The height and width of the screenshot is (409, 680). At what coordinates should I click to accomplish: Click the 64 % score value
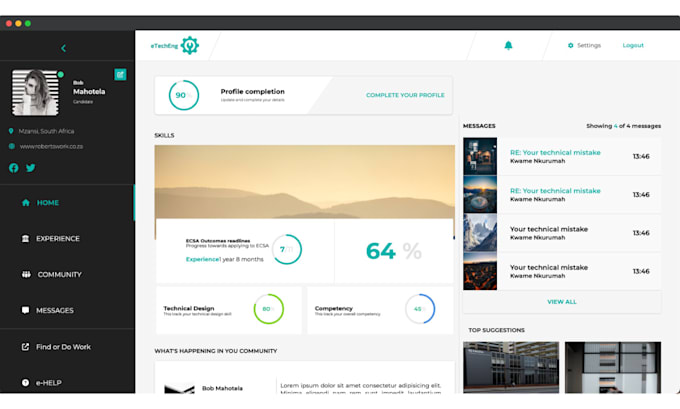tap(393, 251)
